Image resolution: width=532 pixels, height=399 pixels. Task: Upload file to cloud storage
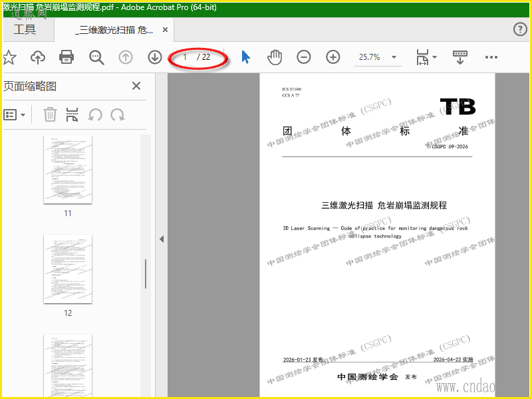(38, 57)
